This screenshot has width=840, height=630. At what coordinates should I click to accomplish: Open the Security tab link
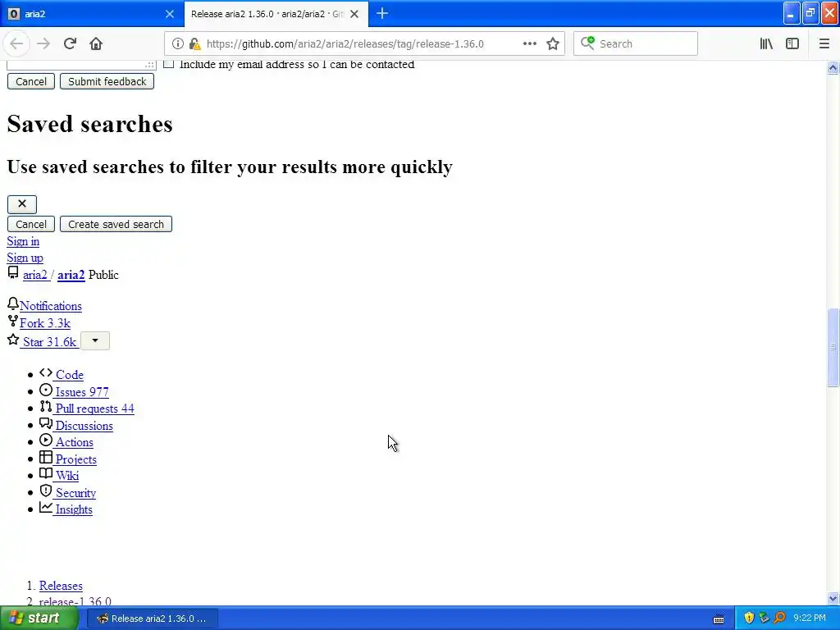(75, 493)
